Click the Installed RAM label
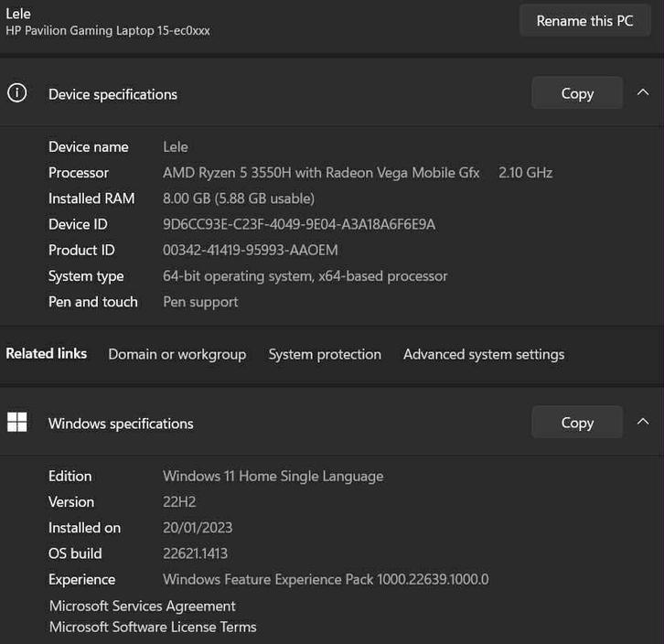Viewport: 664px width, 644px height. click(x=91, y=199)
